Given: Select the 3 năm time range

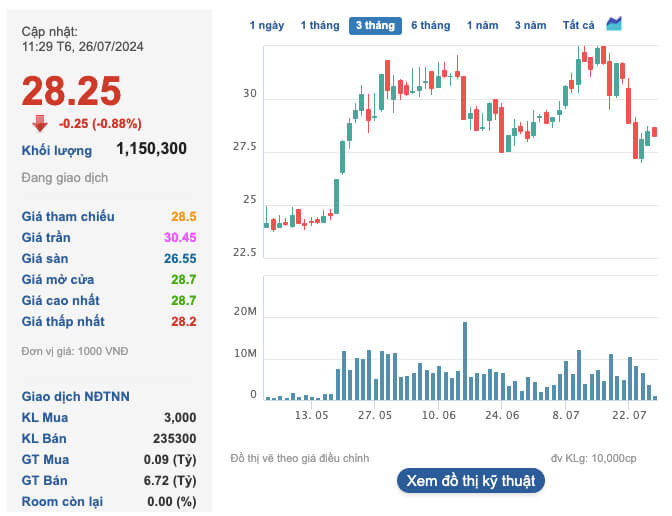Looking at the screenshot, I should (x=530, y=25).
